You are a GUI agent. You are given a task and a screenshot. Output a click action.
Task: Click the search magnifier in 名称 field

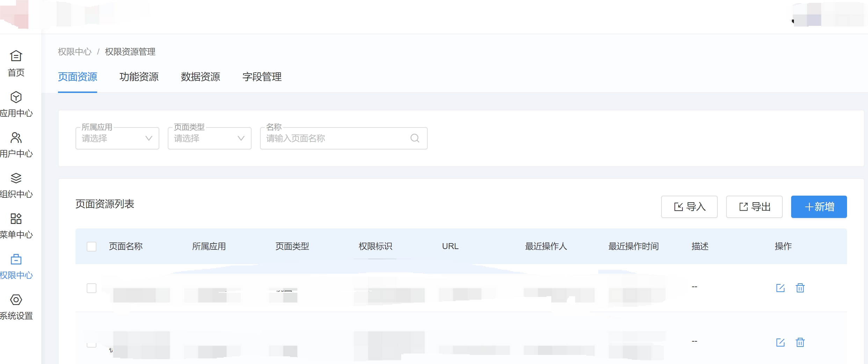point(415,138)
